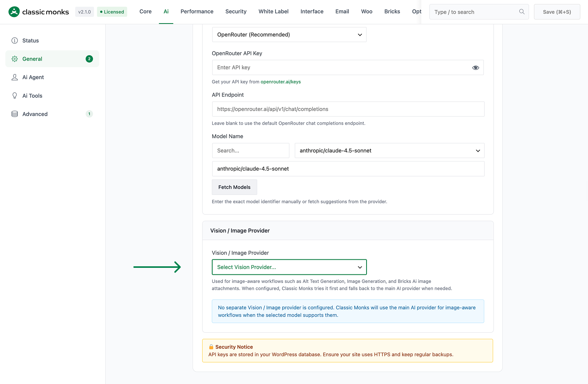Select General in the sidebar
This screenshot has height=384, width=588.
point(52,59)
